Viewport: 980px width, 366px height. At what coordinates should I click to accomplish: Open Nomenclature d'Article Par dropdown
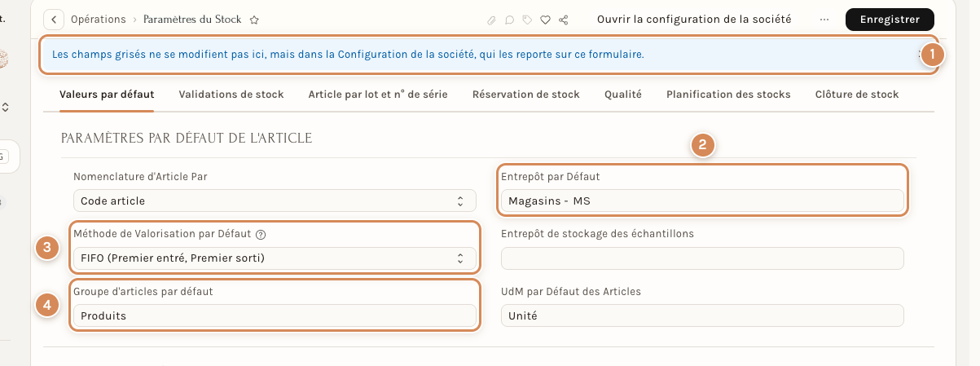click(275, 201)
